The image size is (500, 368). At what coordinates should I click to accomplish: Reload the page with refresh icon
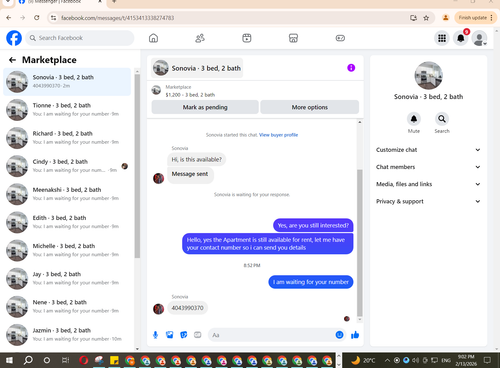coord(37,18)
